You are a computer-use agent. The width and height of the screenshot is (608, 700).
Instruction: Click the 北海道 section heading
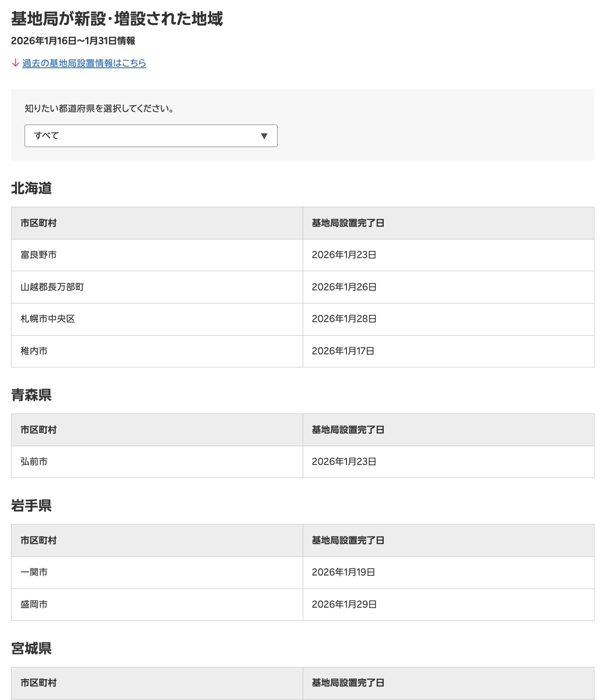pyautogui.click(x=31, y=188)
